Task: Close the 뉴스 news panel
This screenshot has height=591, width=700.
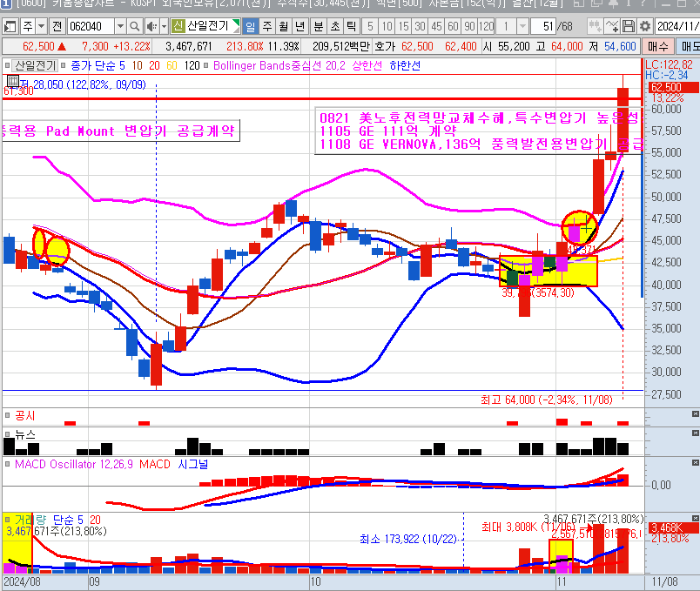Action: click(695, 433)
